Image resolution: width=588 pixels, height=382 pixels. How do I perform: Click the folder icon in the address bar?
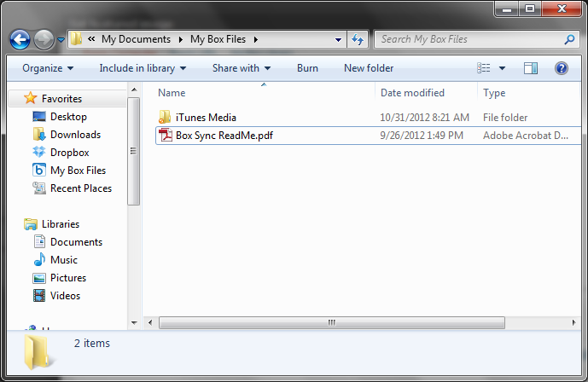click(76, 38)
